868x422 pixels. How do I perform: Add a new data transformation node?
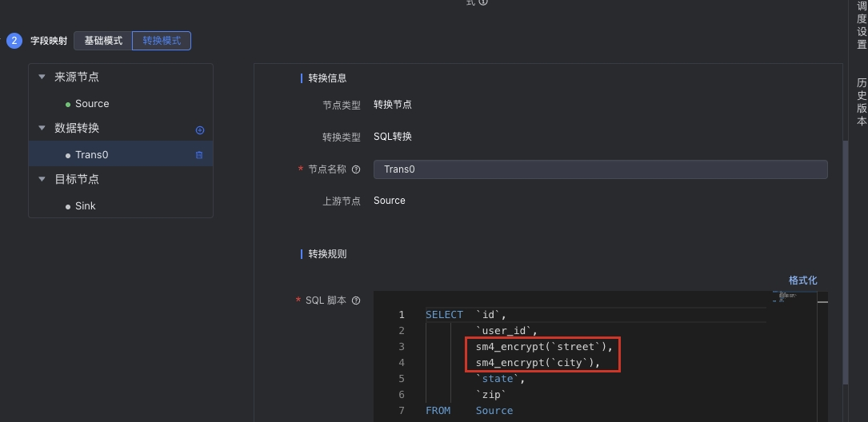coord(200,129)
